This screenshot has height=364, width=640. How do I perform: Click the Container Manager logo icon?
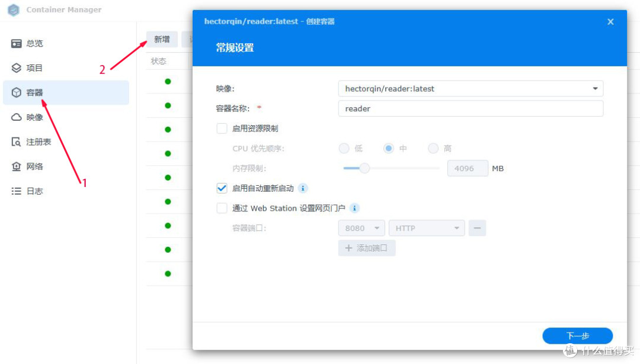tap(12, 9)
